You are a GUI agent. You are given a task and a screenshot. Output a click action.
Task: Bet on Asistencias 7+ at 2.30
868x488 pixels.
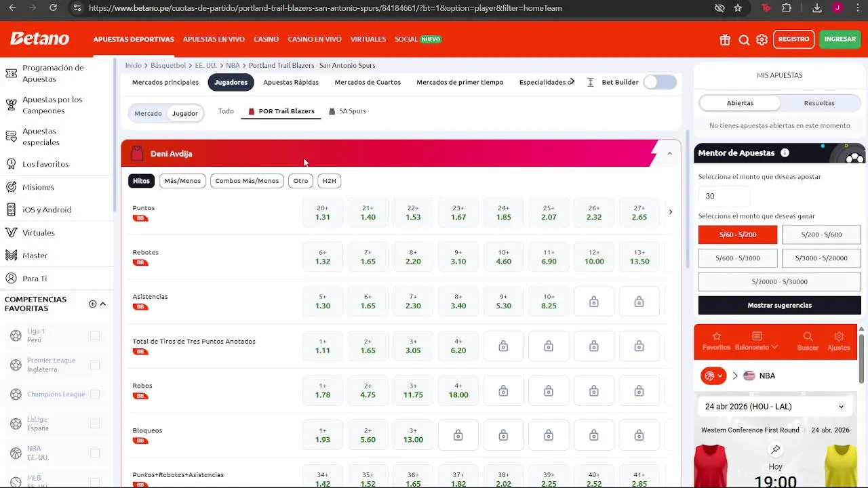coord(413,302)
